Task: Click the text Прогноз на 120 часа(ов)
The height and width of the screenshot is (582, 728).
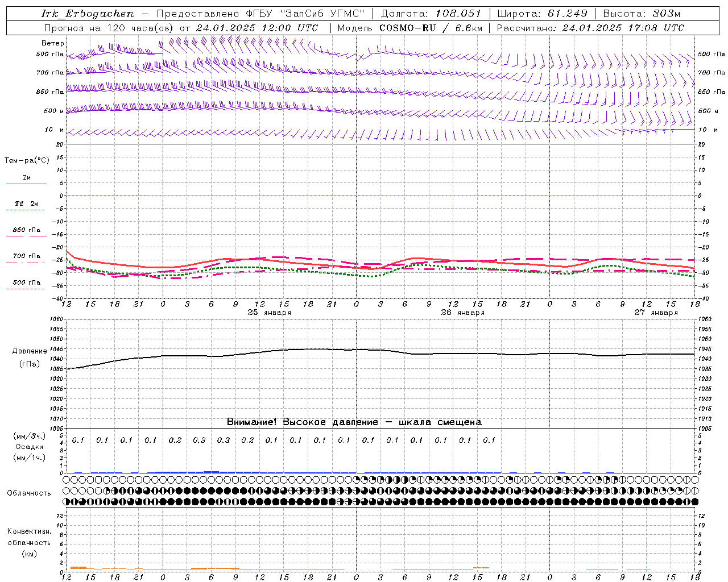Action: (x=109, y=28)
